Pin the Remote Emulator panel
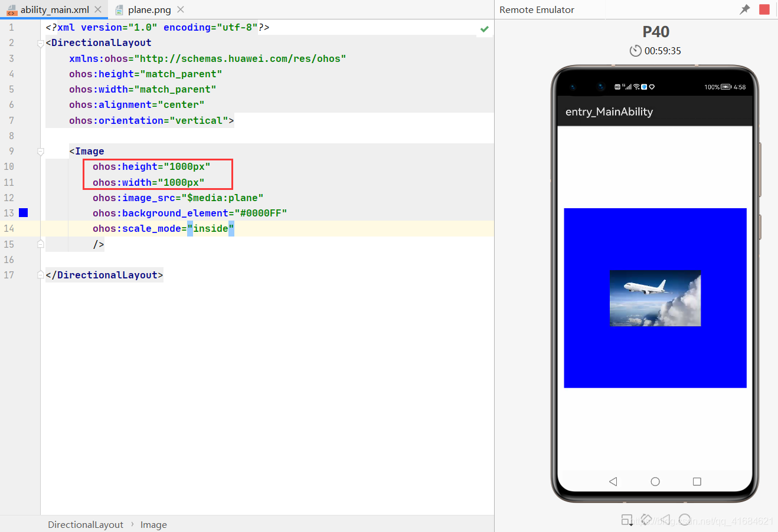Image resolution: width=778 pixels, height=532 pixels. click(x=745, y=9)
